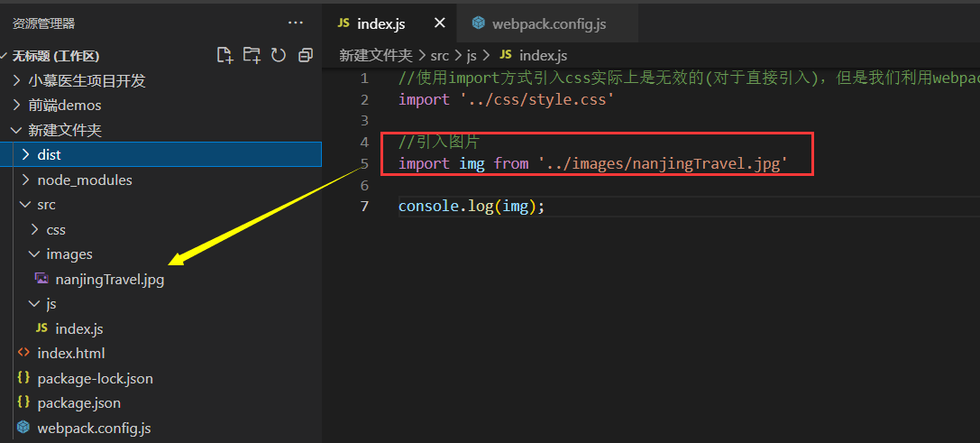The height and width of the screenshot is (443, 980).
Task: Click JS icon beside index.js in tree
Action: click(x=41, y=328)
